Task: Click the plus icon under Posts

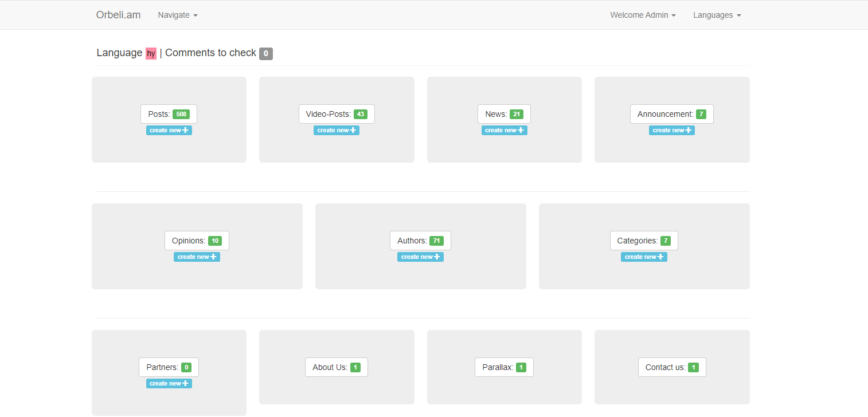Action: click(185, 130)
